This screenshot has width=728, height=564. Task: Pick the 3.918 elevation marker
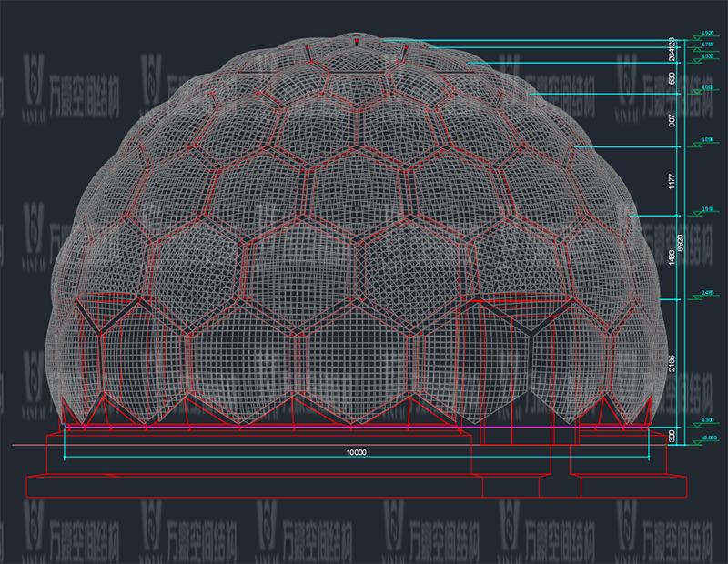click(x=707, y=210)
